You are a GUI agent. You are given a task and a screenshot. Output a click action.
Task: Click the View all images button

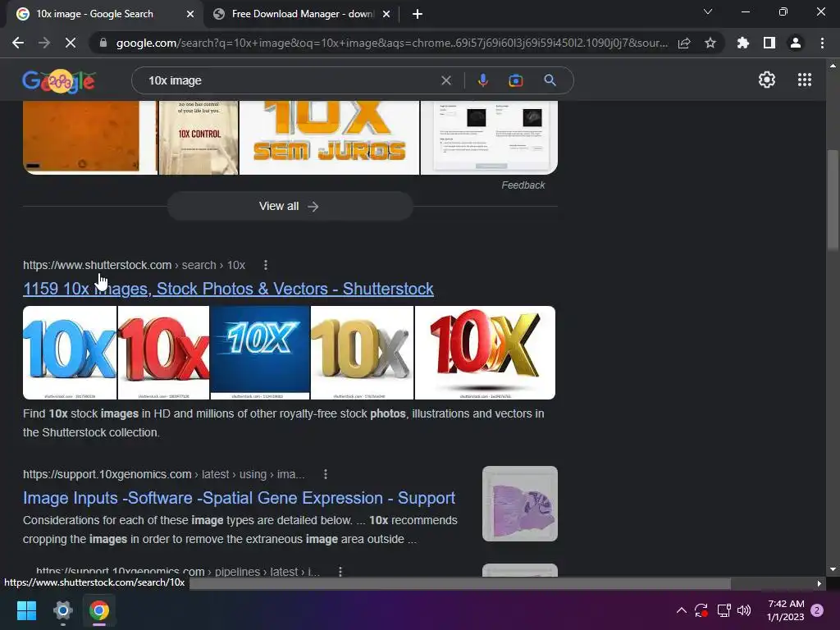click(290, 206)
